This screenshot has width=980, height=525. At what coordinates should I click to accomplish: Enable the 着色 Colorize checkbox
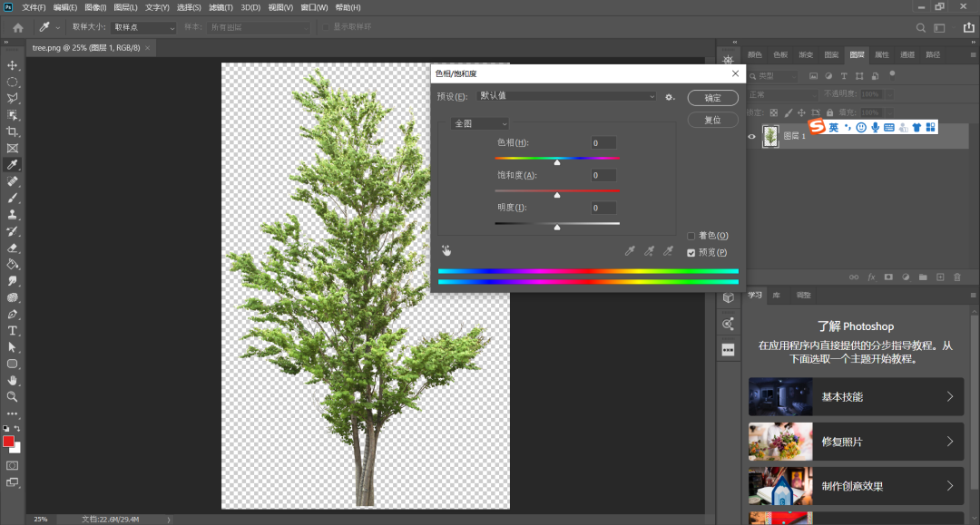691,236
